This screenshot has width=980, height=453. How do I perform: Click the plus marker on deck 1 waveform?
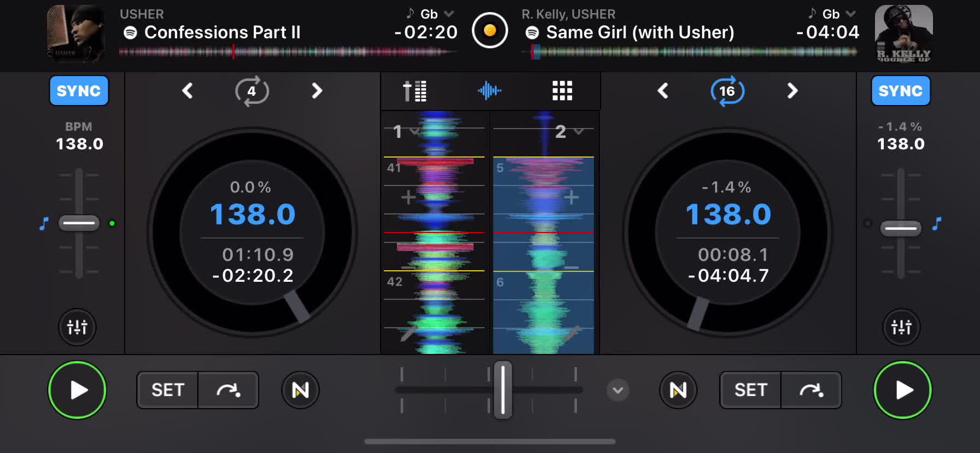tap(409, 197)
